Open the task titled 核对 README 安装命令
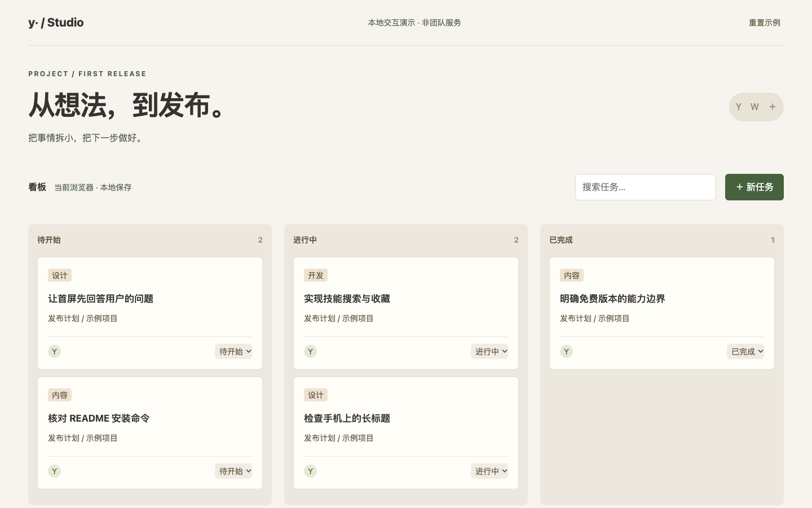The image size is (812, 508). coord(99,418)
